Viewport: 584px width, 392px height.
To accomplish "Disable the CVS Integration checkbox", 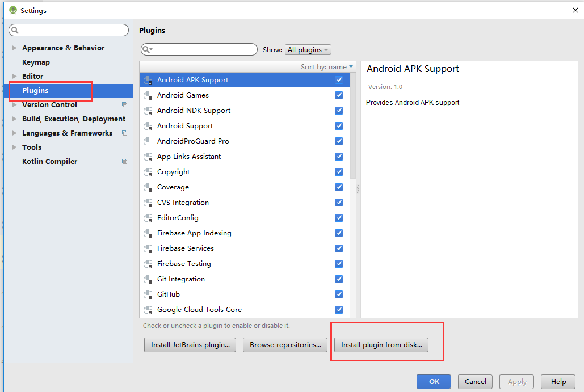I will point(339,202).
